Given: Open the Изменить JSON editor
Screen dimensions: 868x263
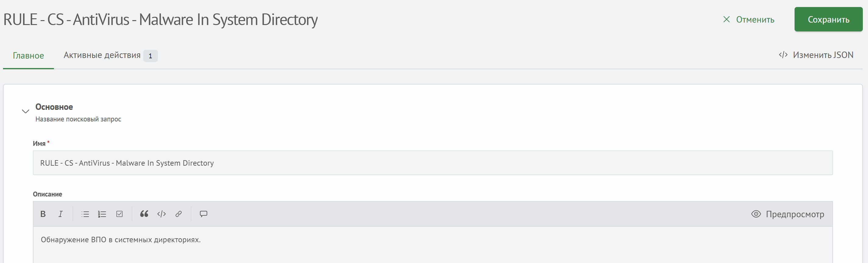Looking at the screenshot, I should click(816, 55).
